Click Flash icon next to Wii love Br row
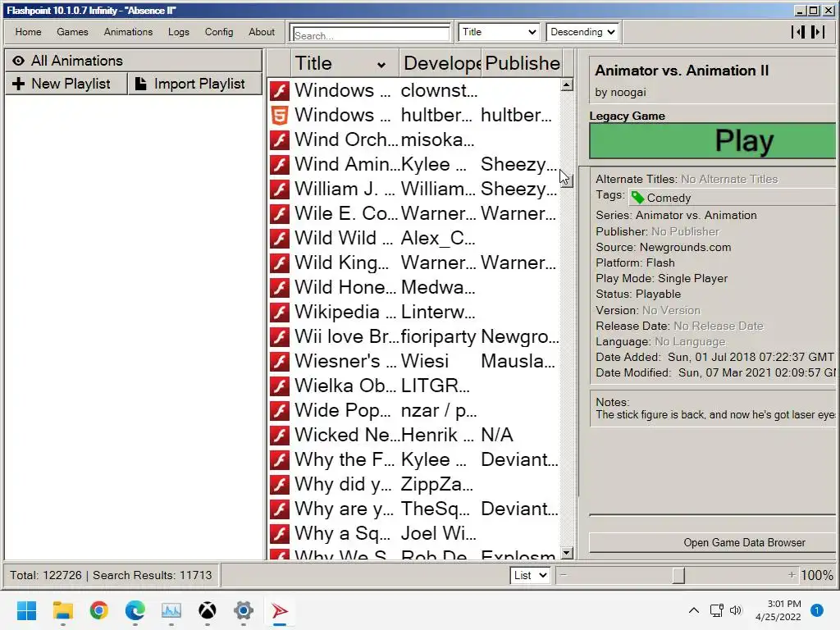This screenshot has width=840, height=630. pos(279,337)
